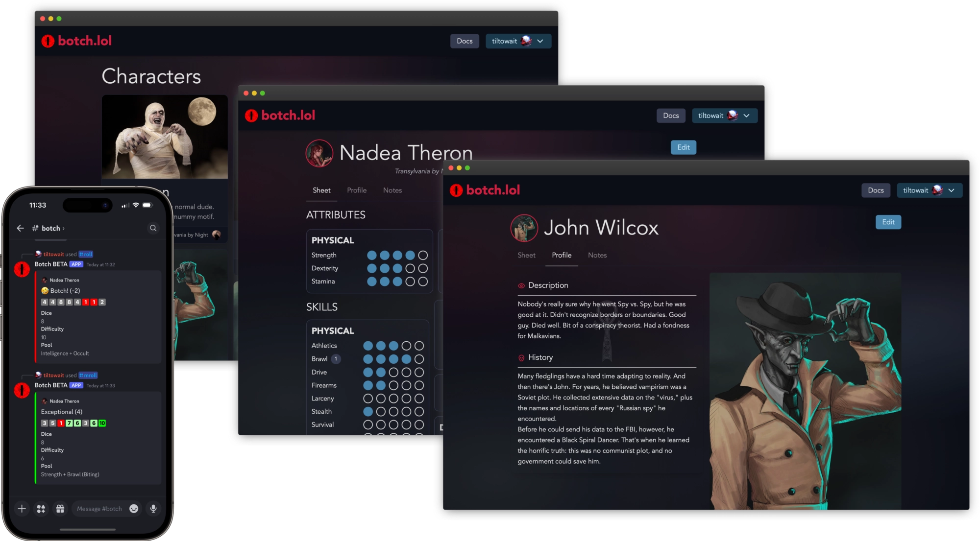Open the tiltowait user dropdown in the John Wilcox window
This screenshot has height=541, width=980.
pos(929,190)
